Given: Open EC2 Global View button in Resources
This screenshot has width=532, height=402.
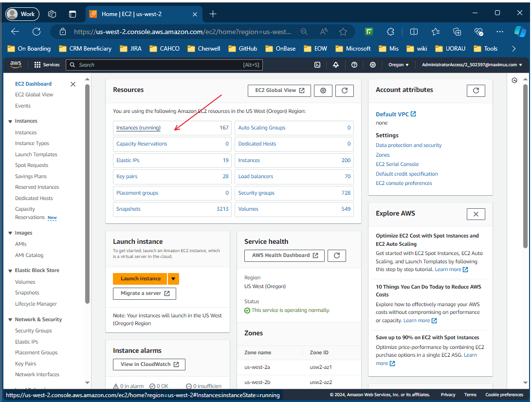Looking at the screenshot, I should point(279,91).
